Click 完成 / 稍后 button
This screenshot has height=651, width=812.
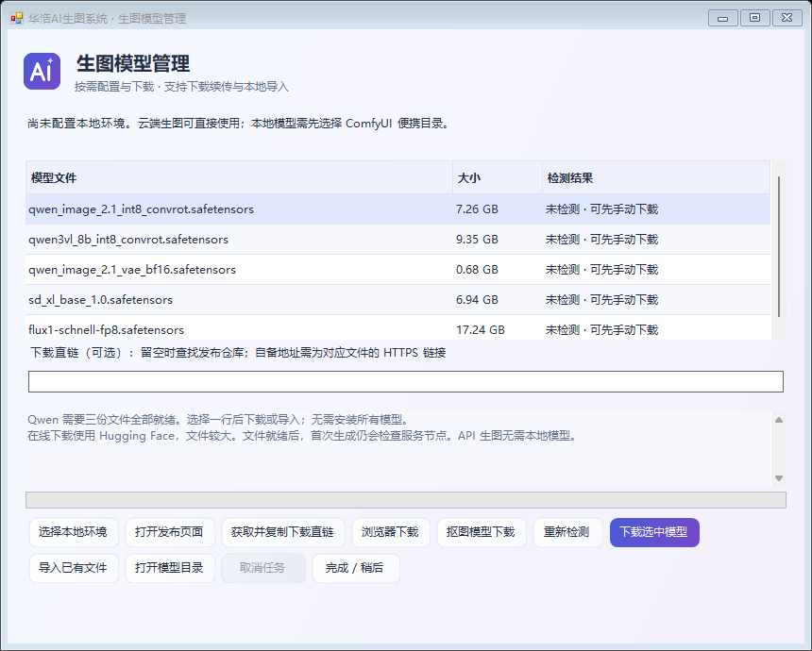[x=356, y=568]
